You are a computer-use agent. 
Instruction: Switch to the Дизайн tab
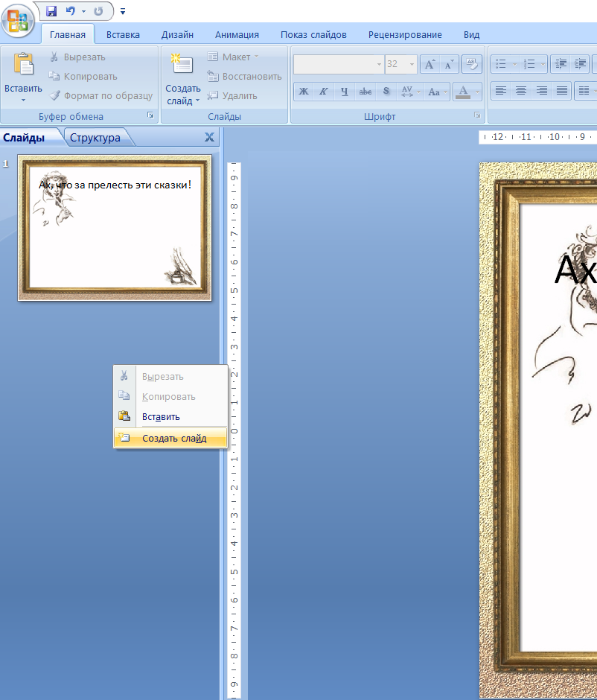tap(177, 35)
